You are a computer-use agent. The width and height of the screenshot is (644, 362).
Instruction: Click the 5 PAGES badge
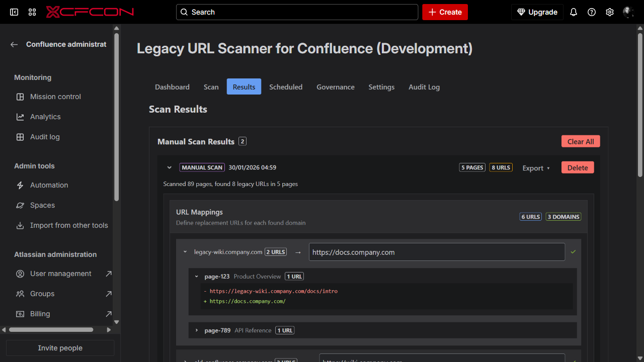[472, 167]
